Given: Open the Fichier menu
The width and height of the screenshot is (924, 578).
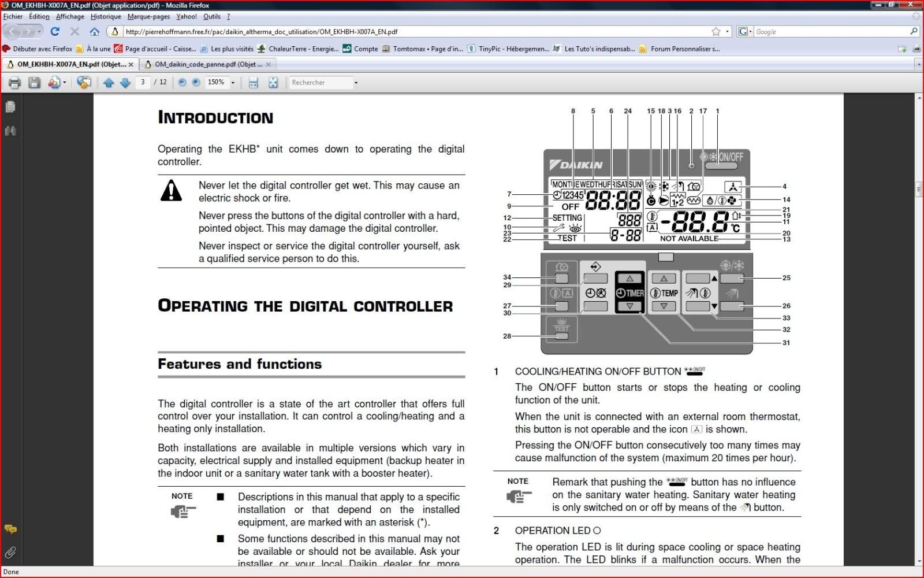Looking at the screenshot, I should click(x=13, y=17).
